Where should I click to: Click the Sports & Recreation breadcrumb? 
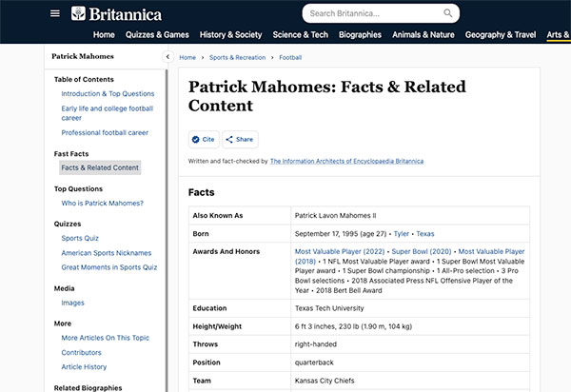point(237,57)
